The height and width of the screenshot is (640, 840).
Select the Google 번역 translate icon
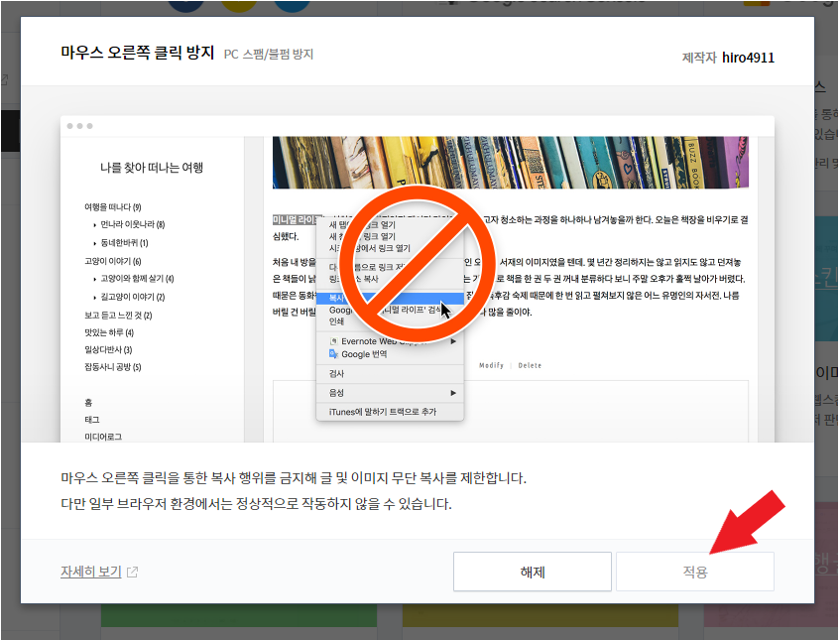333,354
